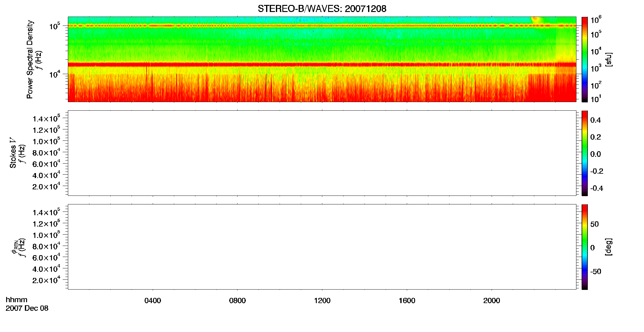
Task: Click the yellow burst at top-right of spectrogram
Action: pos(536,19)
